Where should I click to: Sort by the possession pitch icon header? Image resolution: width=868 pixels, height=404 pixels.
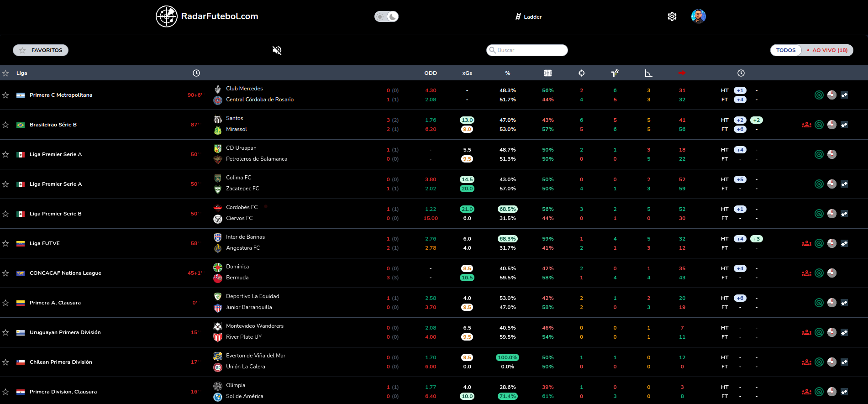click(548, 73)
